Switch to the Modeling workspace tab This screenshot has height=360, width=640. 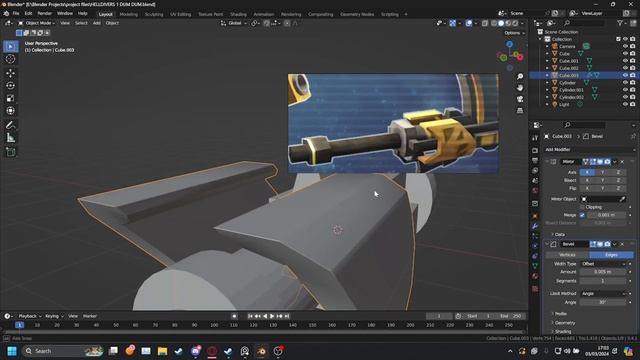tap(129, 14)
